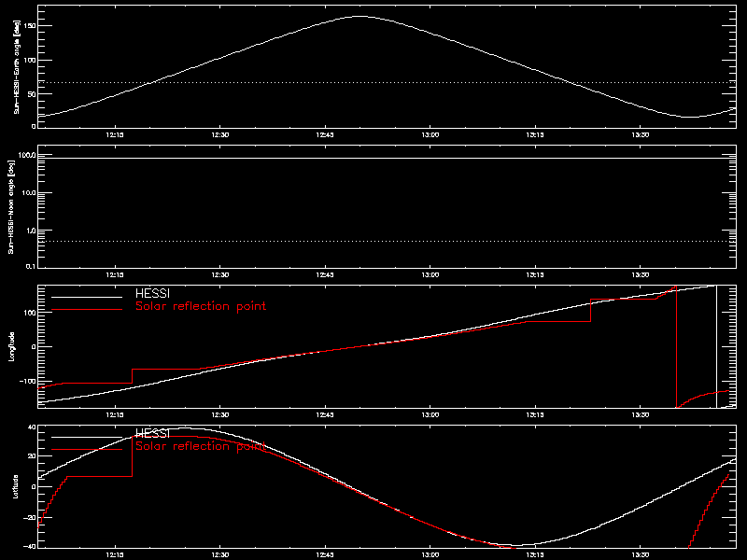The image size is (747, 560).
Task: Click 12:30 time label under Earth angle plot
Action: 219,135
